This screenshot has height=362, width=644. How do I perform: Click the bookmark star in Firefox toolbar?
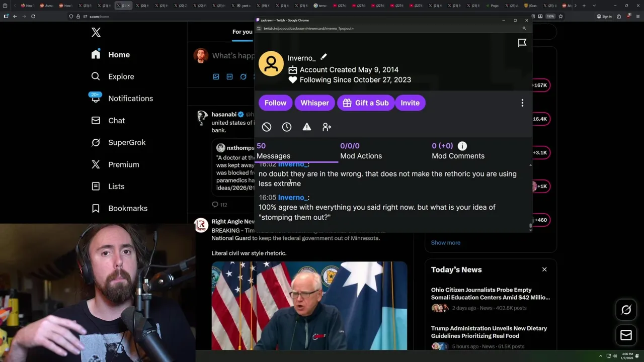pyautogui.click(x=560, y=17)
